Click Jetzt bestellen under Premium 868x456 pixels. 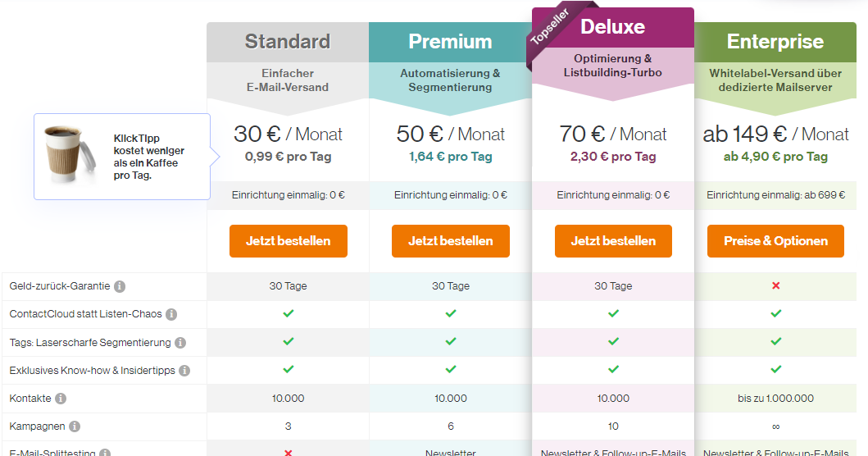click(451, 241)
